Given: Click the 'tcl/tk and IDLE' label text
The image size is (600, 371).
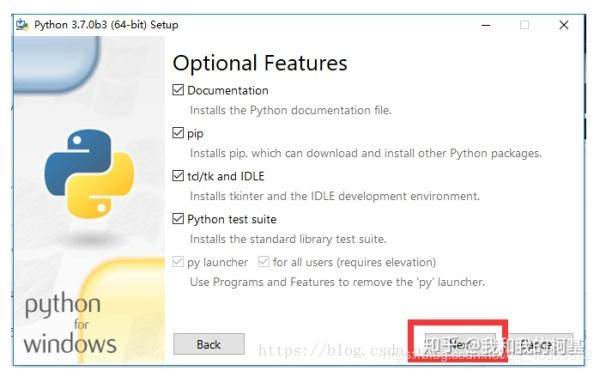Looking at the screenshot, I should point(226,176).
